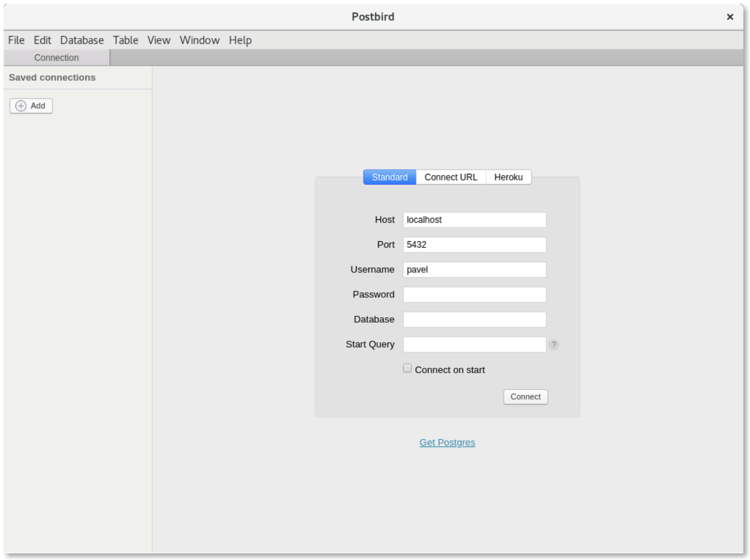Open the Window menu
This screenshot has height=560, width=750.
point(199,40)
